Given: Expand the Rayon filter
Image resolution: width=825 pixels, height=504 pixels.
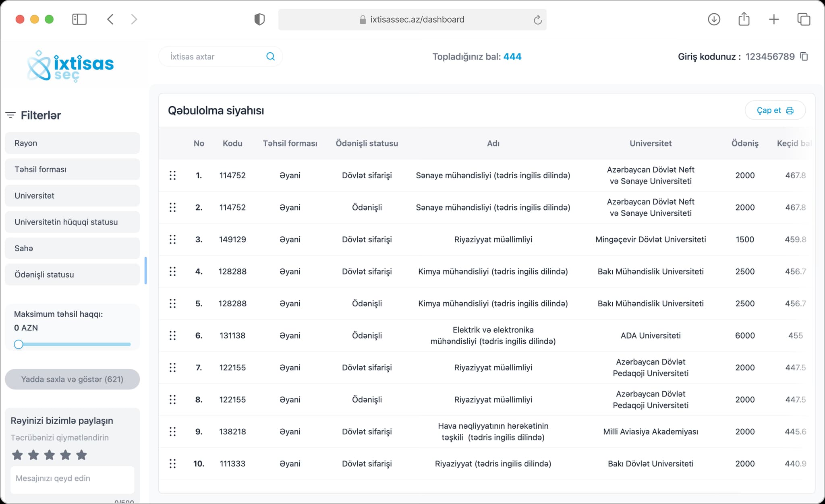Looking at the screenshot, I should click(73, 143).
